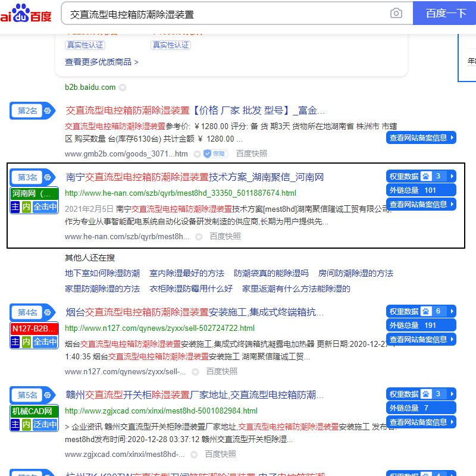Open 百度快照 for the gmb2b.com result
This screenshot has width=476, height=476.
(x=252, y=154)
